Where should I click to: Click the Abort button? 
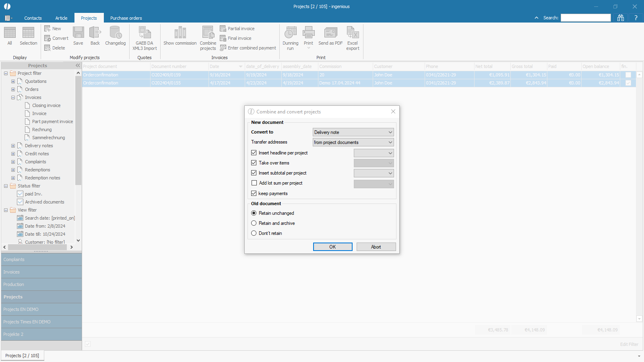pos(376,247)
